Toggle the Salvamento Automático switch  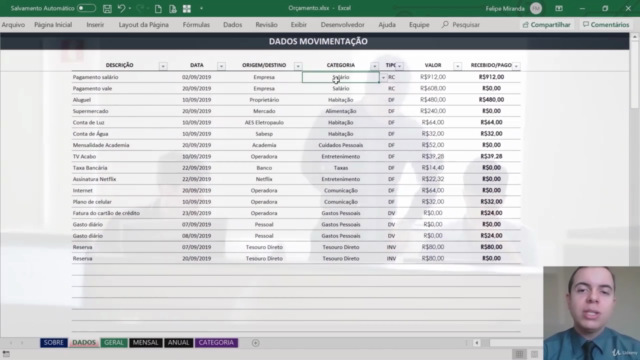pyautogui.click(x=86, y=8)
